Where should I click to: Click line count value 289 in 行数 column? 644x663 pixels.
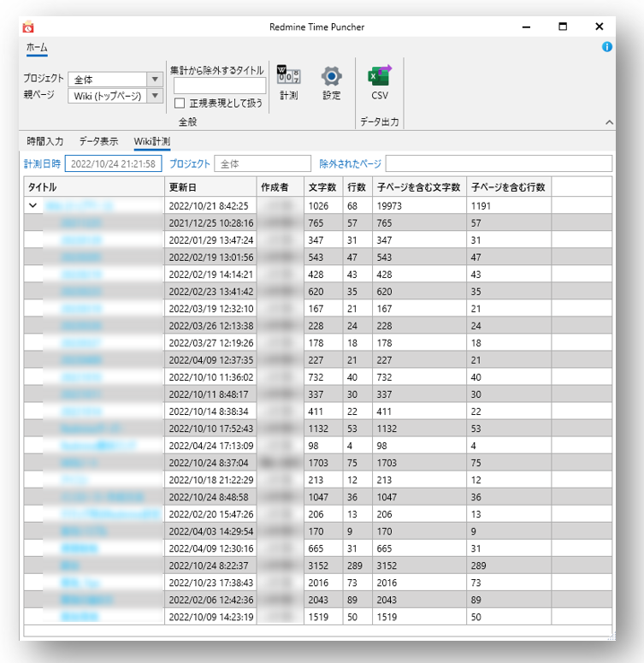click(x=357, y=565)
